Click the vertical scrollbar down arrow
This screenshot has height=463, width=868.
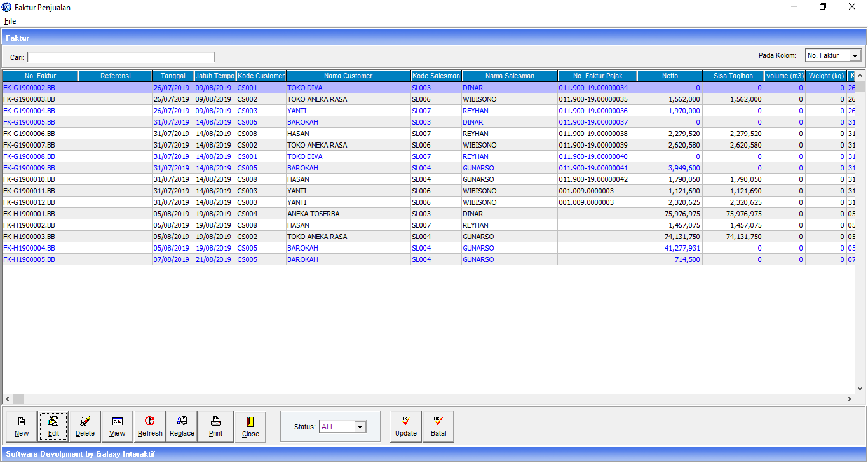coord(861,388)
